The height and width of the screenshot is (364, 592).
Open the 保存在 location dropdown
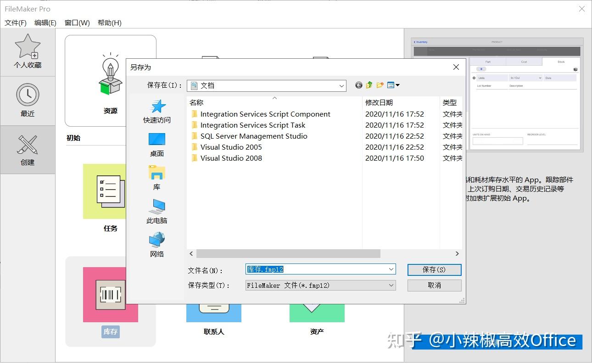click(x=341, y=85)
